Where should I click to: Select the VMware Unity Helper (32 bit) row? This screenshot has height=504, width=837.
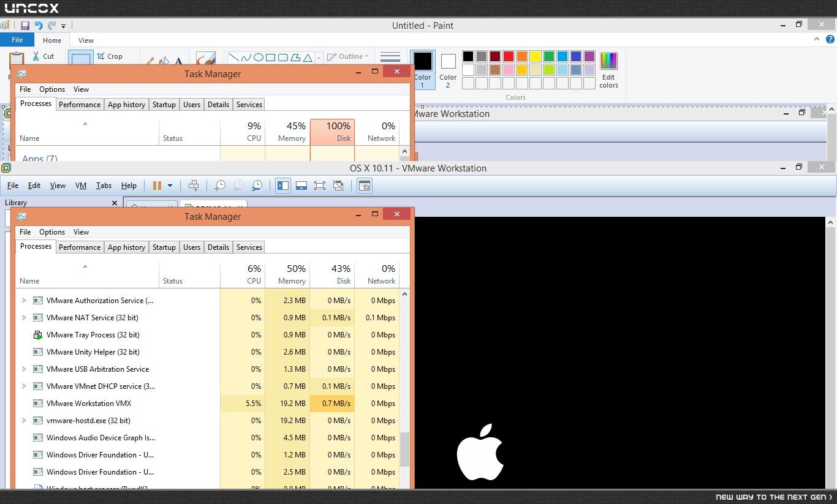click(208, 352)
